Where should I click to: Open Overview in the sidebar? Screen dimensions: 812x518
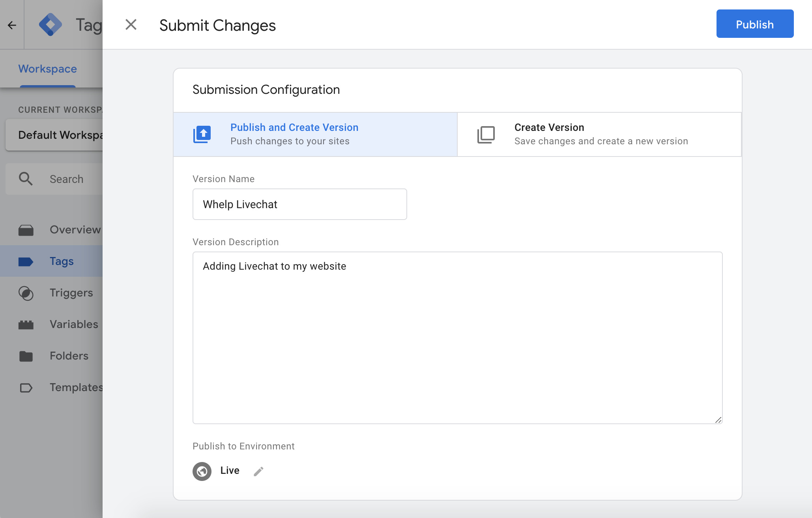[x=51, y=229]
